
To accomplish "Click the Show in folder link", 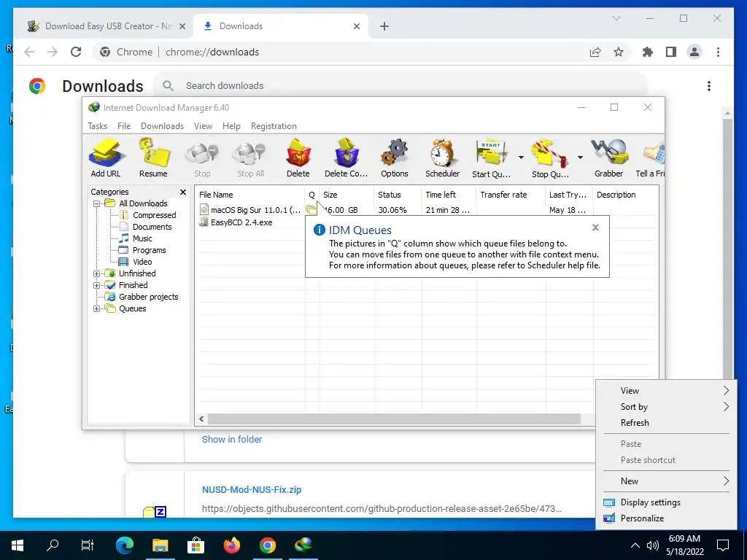I will (x=232, y=440).
